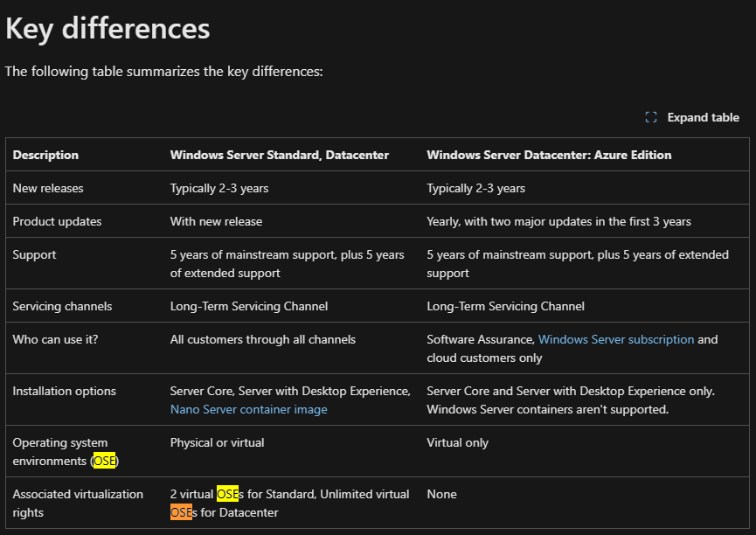Click the Associated virtualization rights row label

point(78,504)
